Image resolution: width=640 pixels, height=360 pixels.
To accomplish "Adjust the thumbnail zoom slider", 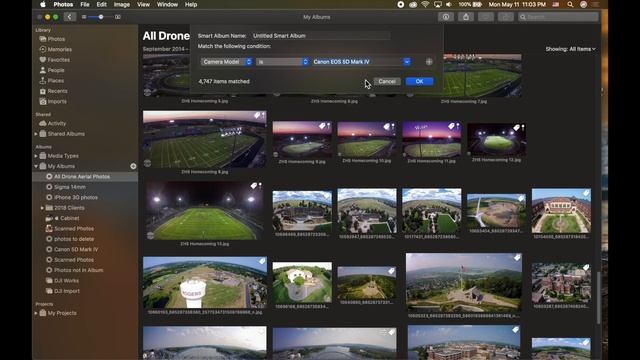I will (100, 17).
